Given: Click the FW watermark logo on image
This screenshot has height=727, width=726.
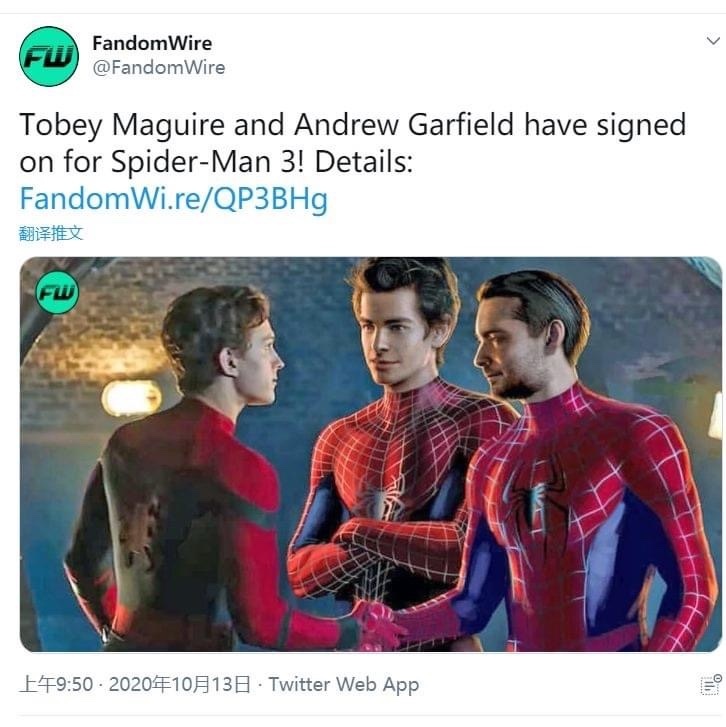Looking at the screenshot, I should click(x=57, y=292).
